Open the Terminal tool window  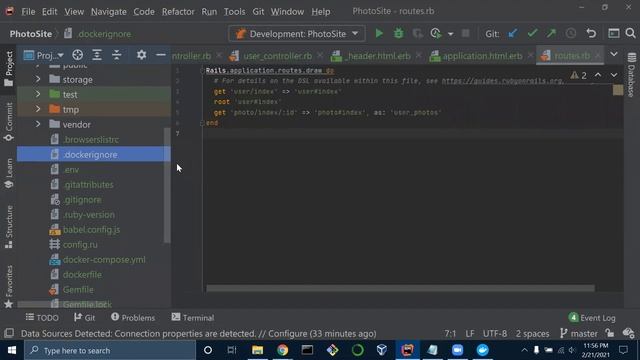[193, 318]
